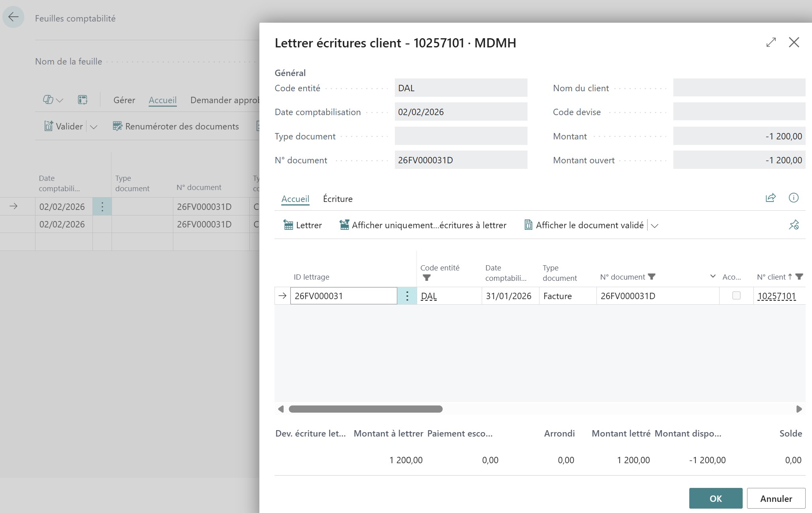Open the information pane icon

(793, 198)
